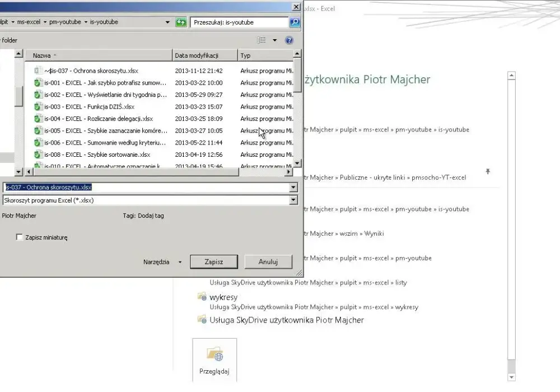This screenshot has height=392, width=560.
Task: Click navigation pane scroll down arrow
Action: [18, 172]
